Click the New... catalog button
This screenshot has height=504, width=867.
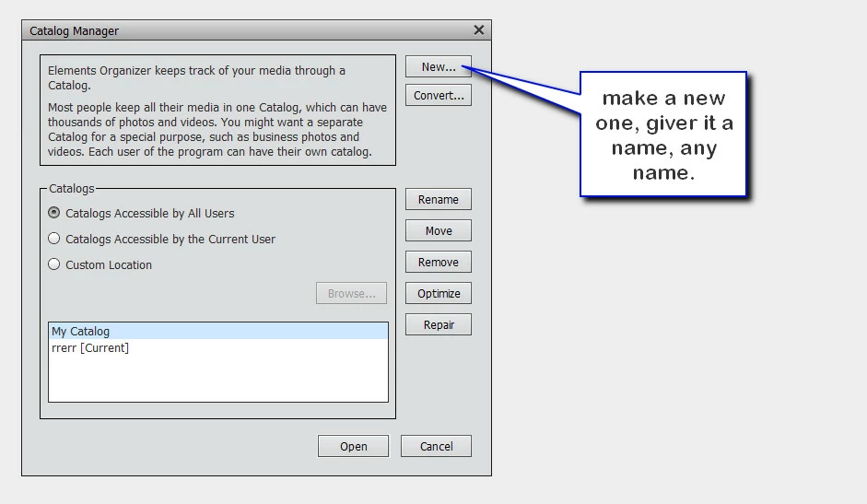tap(439, 67)
